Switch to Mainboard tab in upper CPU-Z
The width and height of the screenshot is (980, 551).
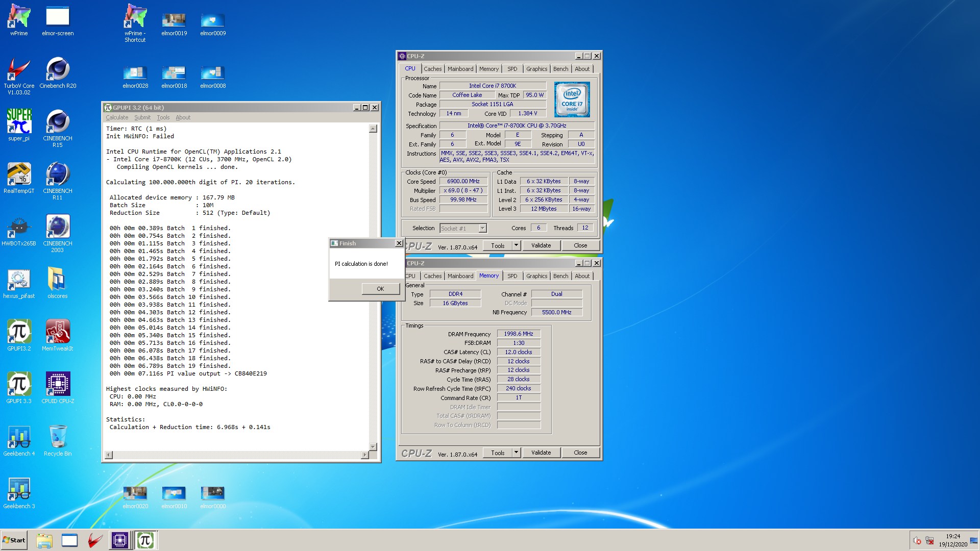pos(460,69)
